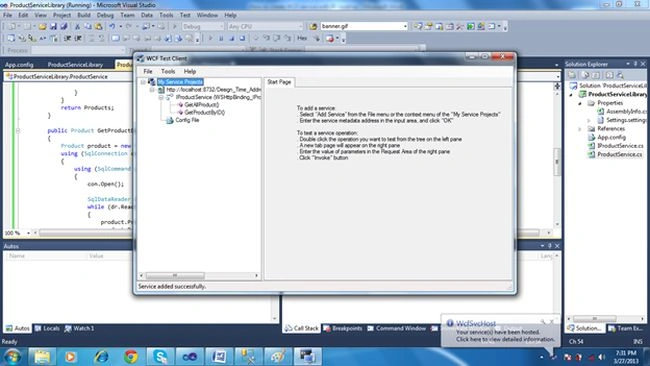Open Help menu in WCF Test Client

tap(189, 71)
